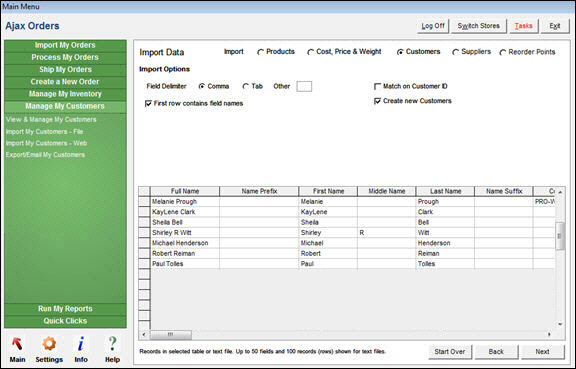This screenshot has height=369, width=576.
Task: Open Quick Clicks menu
Action: [65, 321]
